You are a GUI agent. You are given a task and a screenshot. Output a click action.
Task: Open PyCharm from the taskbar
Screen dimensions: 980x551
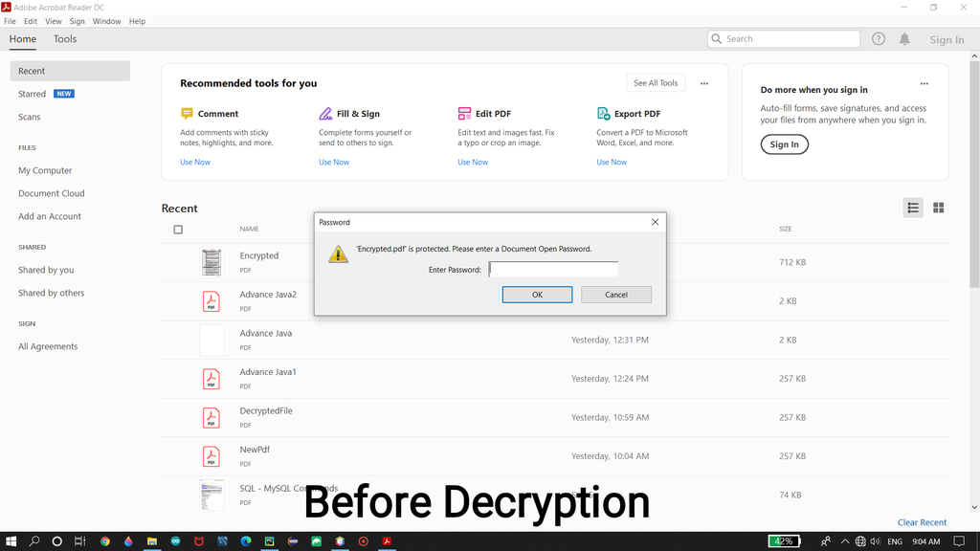(269, 541)
